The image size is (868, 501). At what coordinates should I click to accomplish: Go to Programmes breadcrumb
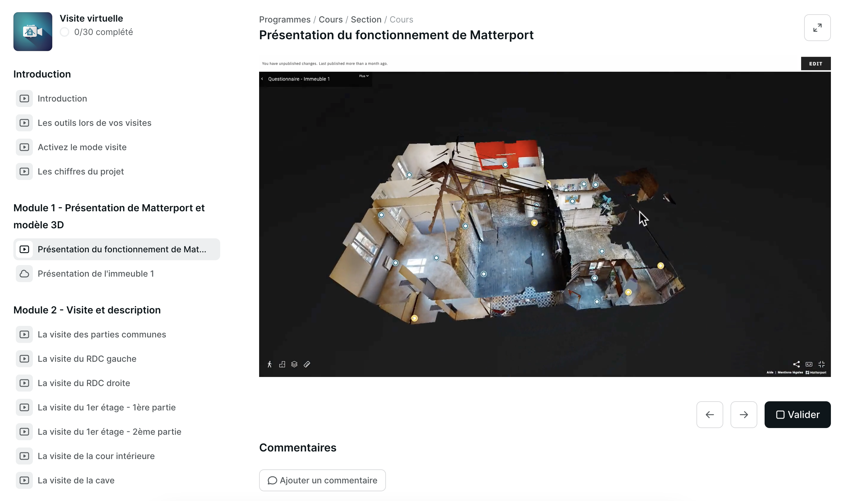click(285, 20)
